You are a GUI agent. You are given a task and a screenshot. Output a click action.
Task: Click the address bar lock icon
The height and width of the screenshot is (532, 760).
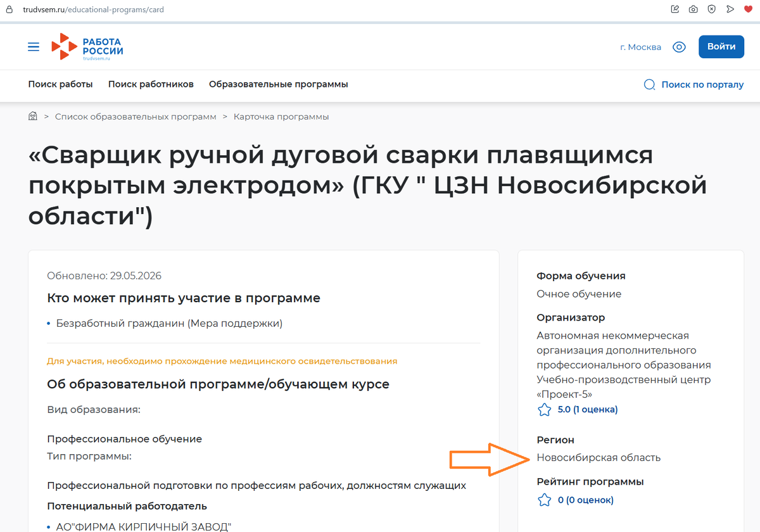point(9,9)
